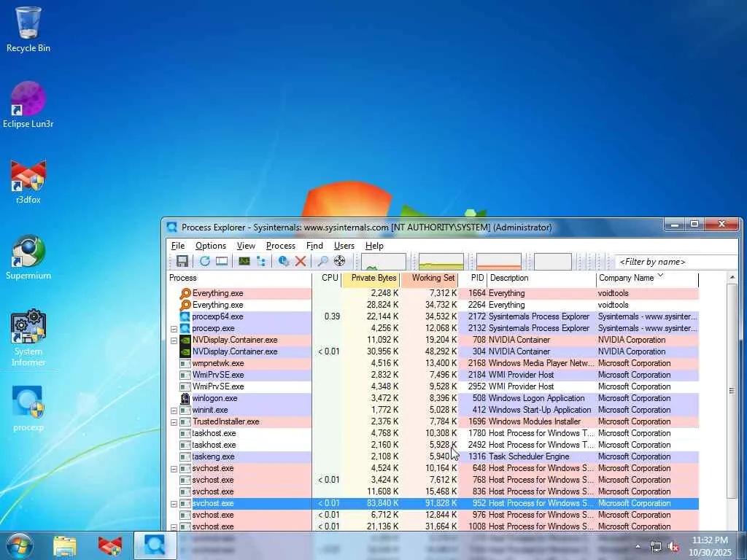Click the red Kill Process icon
This screenshot has width=747, height=560.
[x=301, y=261]
